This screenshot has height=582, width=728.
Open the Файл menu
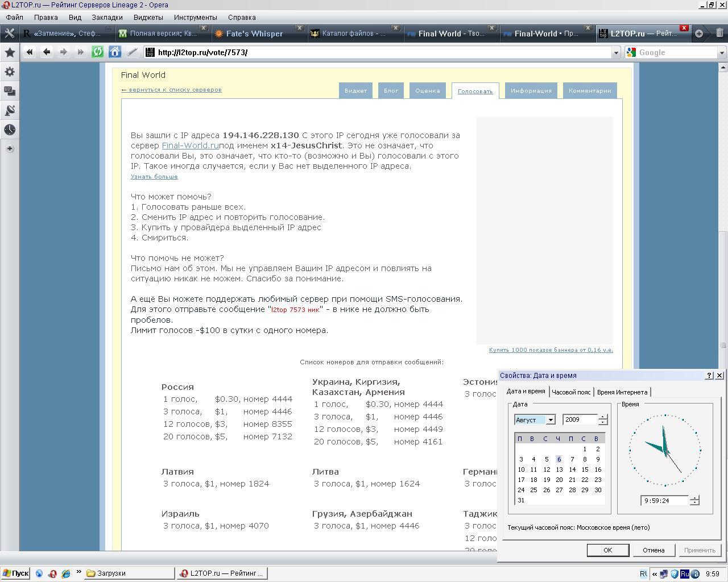[x=15, y=18]
